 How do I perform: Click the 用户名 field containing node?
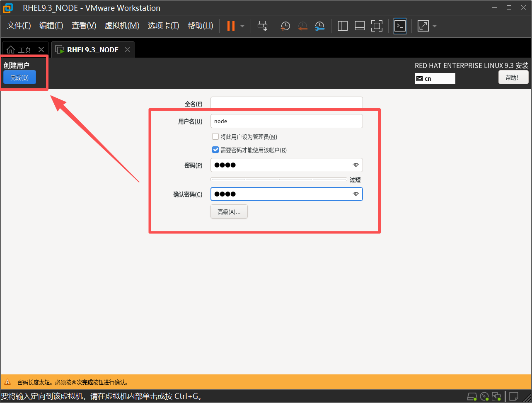click(287, 121)
